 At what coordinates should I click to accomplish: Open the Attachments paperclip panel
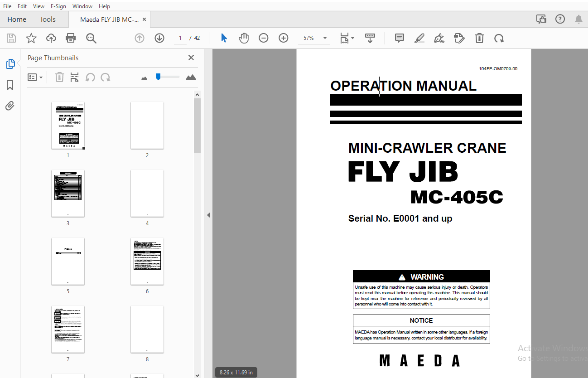10,106
